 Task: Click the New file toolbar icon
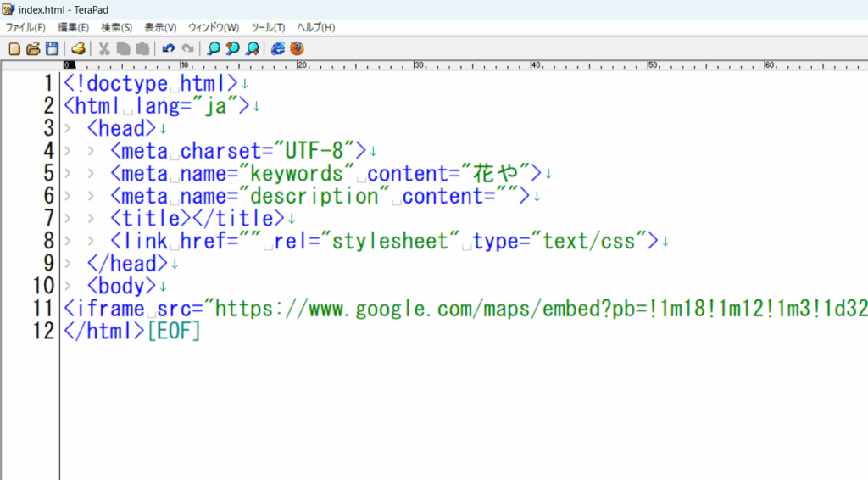(x=14, y=48)
